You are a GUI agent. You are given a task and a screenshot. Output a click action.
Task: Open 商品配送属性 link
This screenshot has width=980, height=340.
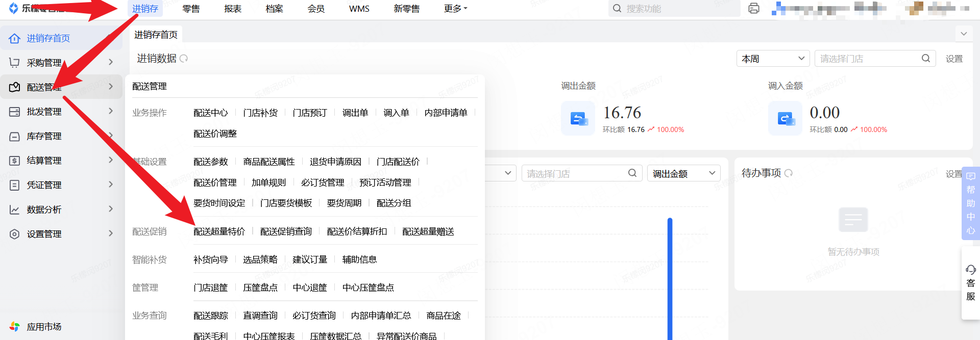(269, 162)
